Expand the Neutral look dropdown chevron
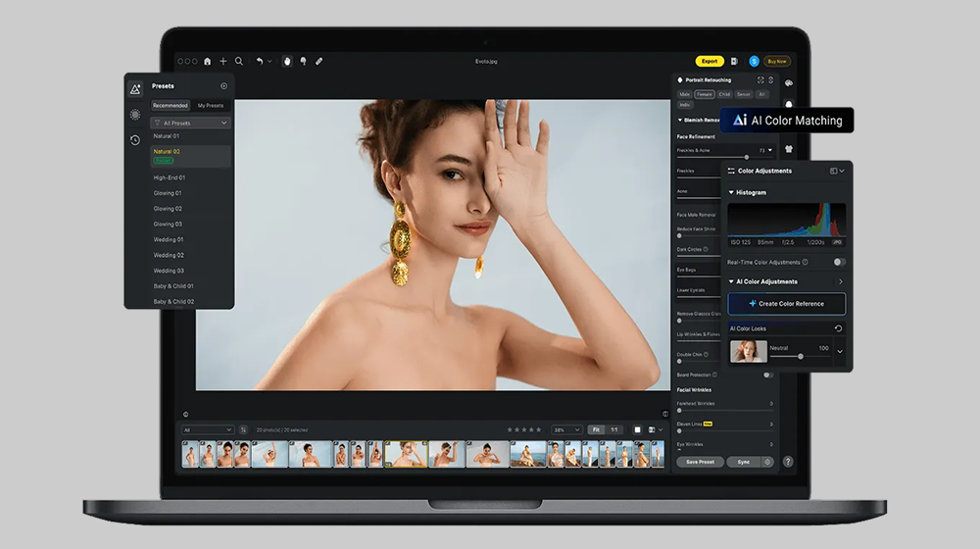 pos(840,351)
